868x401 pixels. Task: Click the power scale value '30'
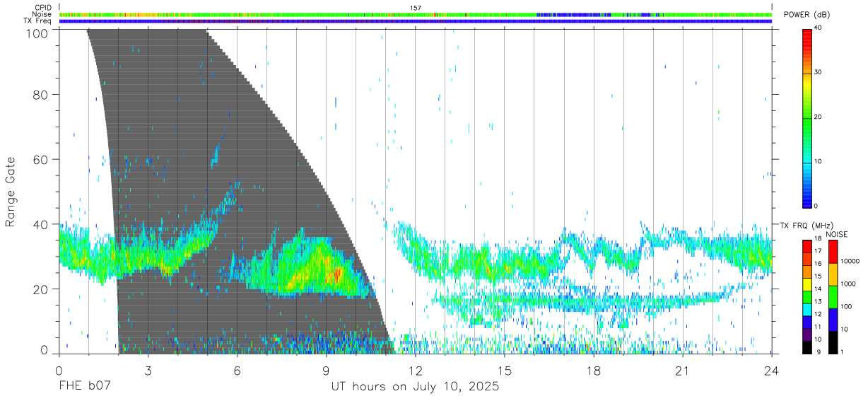(x=817, y=73)
